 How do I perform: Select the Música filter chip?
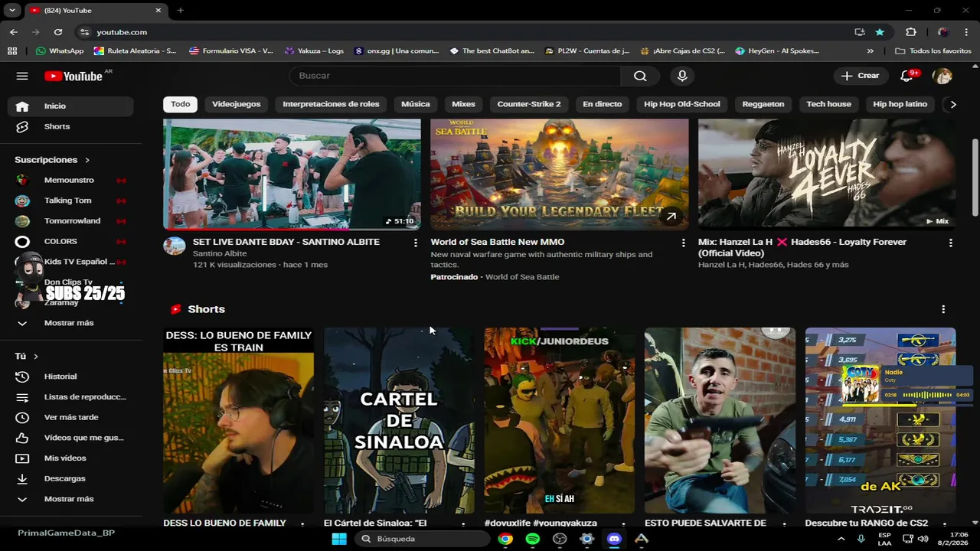click(x=416, y=104)
